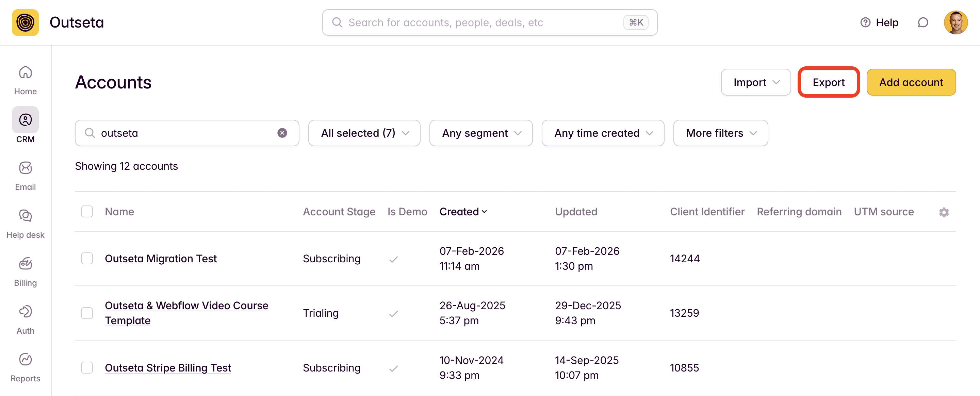The image size is (980, 396).
Task: Clear the outseta search filter
Action: point(282,133)
